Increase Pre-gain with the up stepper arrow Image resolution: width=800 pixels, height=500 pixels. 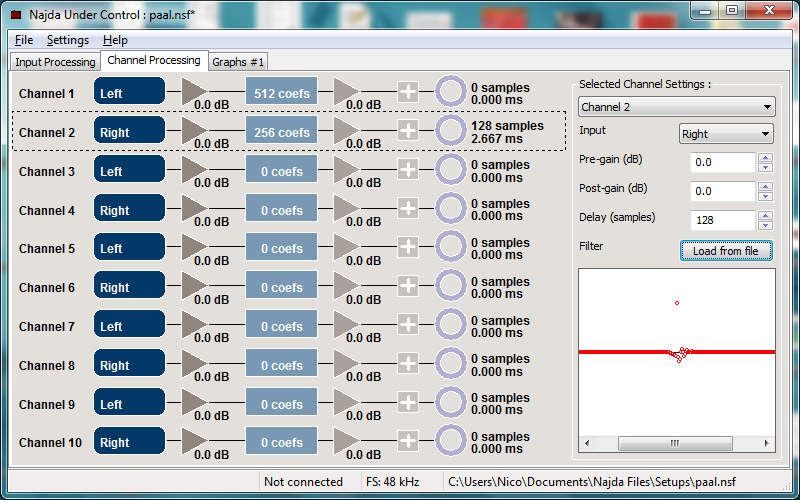tap(765, 158)
